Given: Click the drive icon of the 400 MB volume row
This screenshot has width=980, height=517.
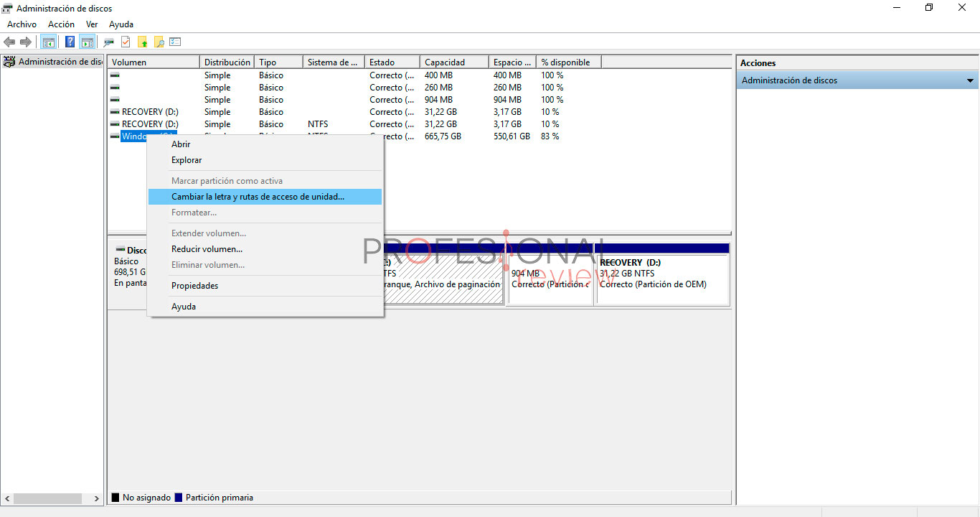Looking at the screenshot, I should click(115, 75).
